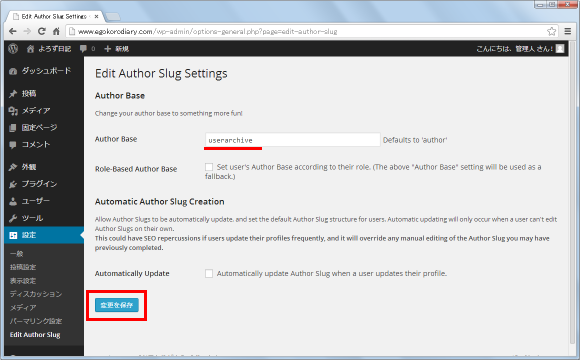580x360 pixels.
Task: Open メディア media menu in sidebar top
Action: (44, 111)
